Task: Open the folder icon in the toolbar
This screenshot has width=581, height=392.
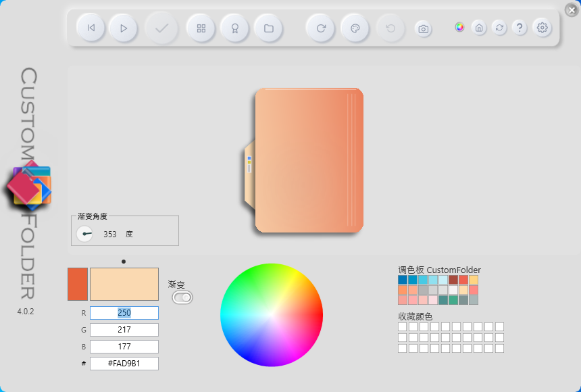Action: tap(269, 28)
